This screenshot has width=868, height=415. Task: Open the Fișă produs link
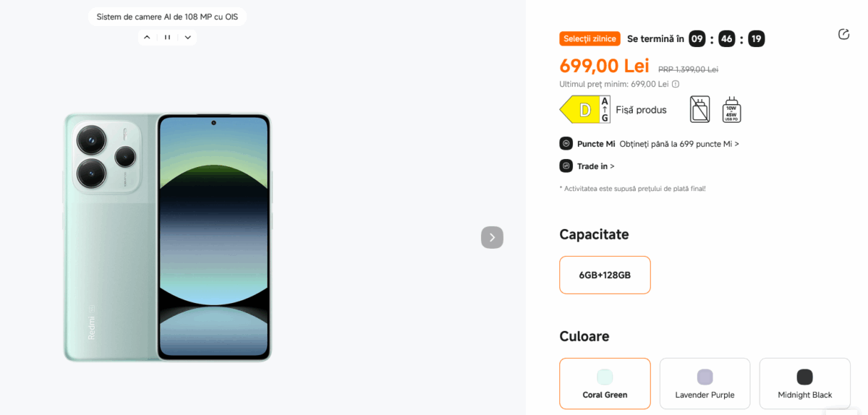tap(641, 110)
